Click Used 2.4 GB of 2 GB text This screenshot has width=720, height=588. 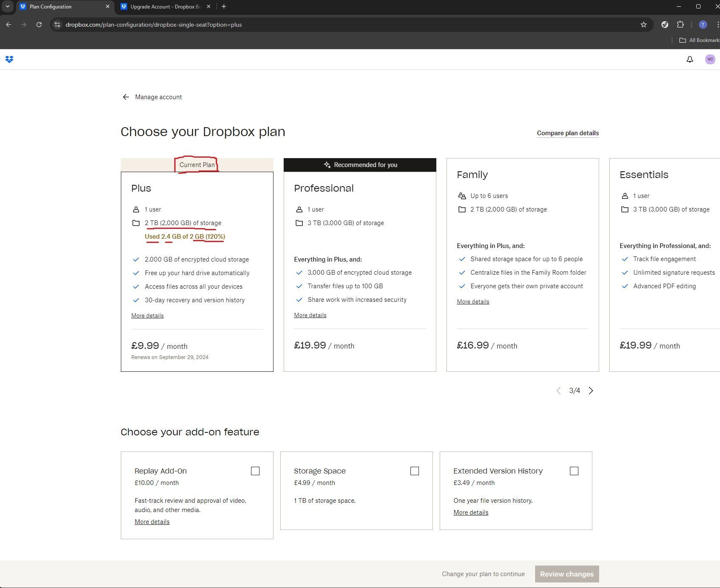[x=185, y=237]
